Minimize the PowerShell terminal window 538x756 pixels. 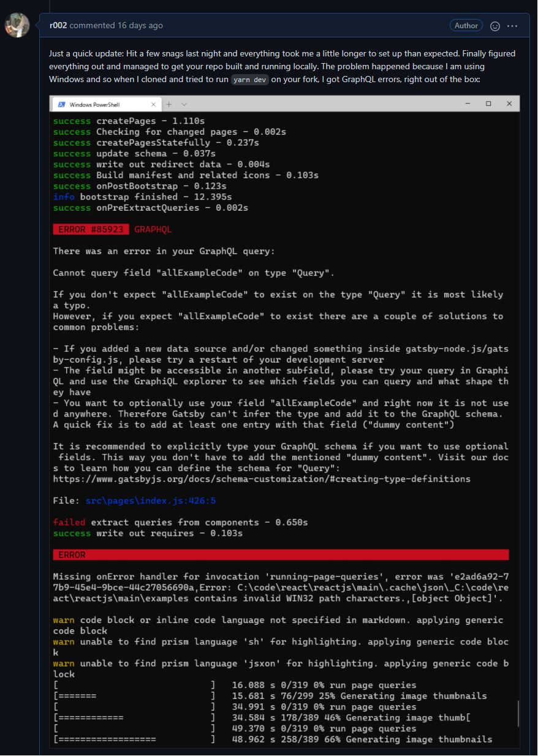(x=468, y=104)
